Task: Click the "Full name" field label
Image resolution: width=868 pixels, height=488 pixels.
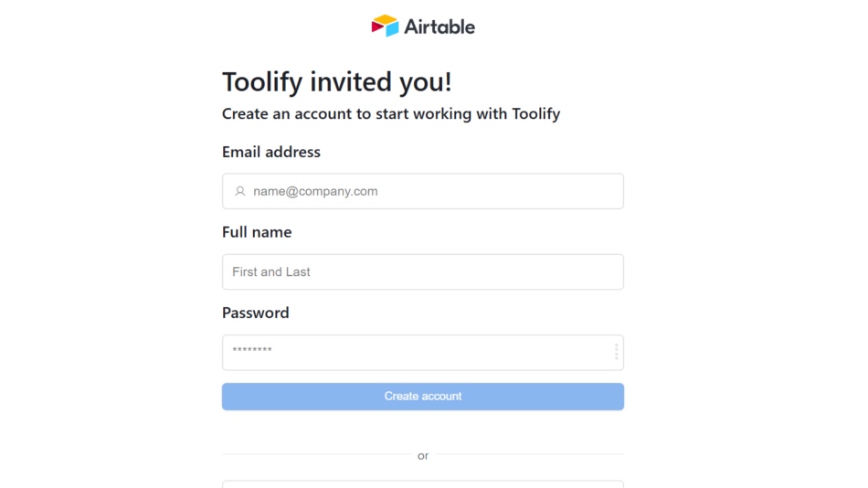Action: pyautogui.click(x=257, y=232)
